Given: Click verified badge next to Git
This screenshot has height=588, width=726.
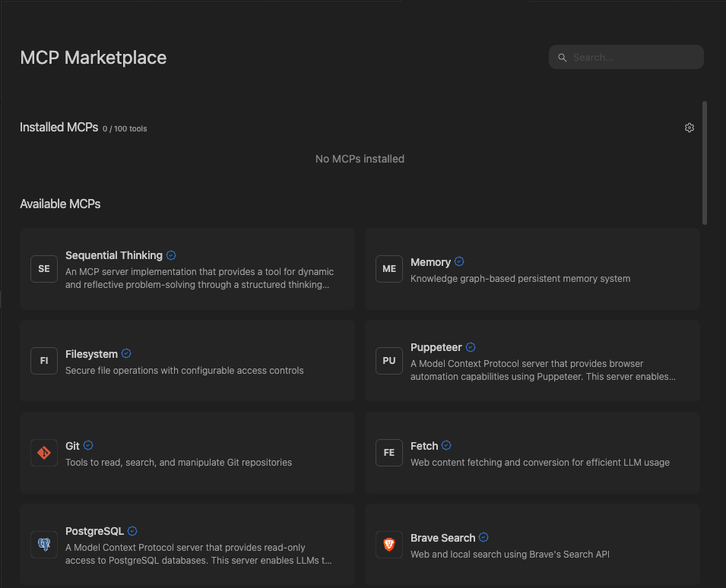Looking at the screenshot, I should coord(88,445).
